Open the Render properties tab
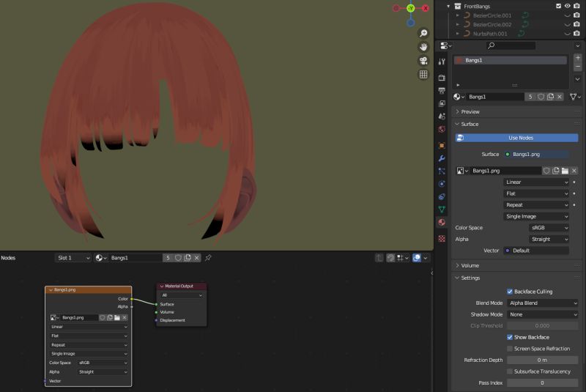Image resolution: width=586 pixels, height=392 pixels. [x=442, y=78]
